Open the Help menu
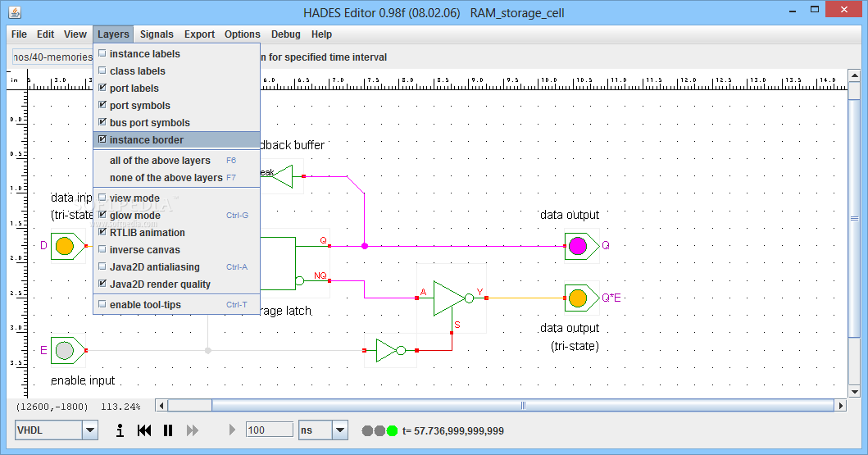This screenshot has height=455, width=868. (321, 34)
